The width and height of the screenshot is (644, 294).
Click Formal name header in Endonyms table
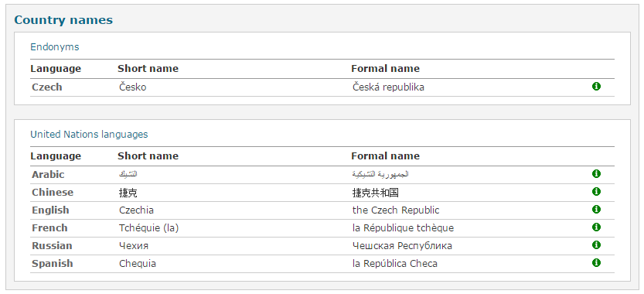click(x=385, y=69)
